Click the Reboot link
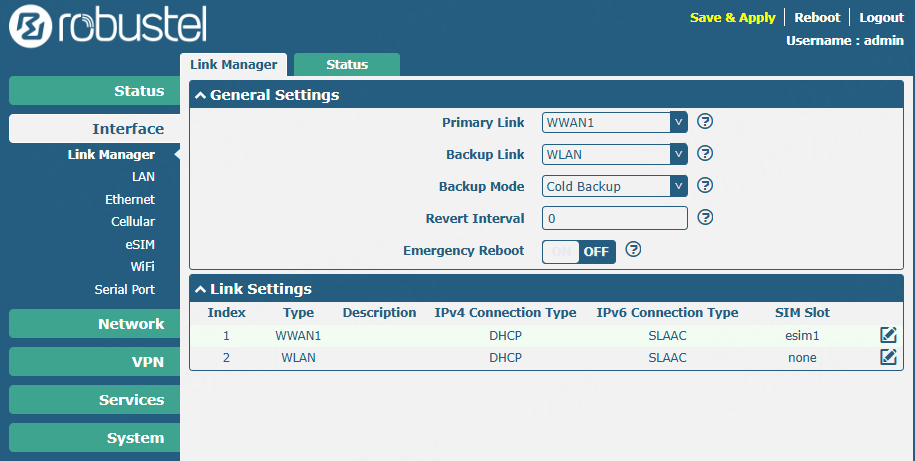Viewport: 915px width, 461px height. click(817, 18)
